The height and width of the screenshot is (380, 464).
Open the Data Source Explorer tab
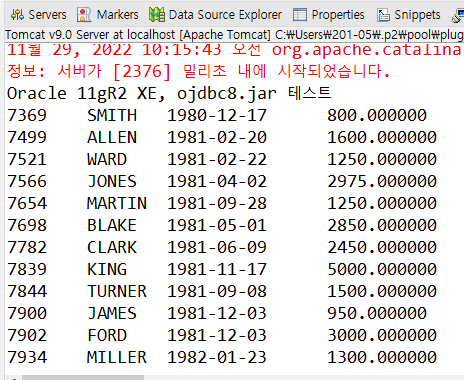click(215, 15)
